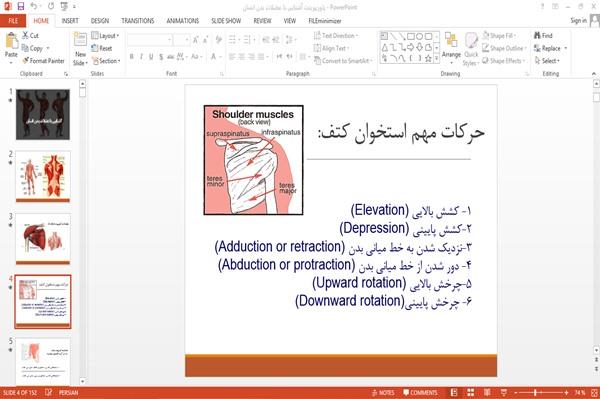Open the FILEminimizer tab
Viewport: 600px width, 399px height.
tap(324, 21)
